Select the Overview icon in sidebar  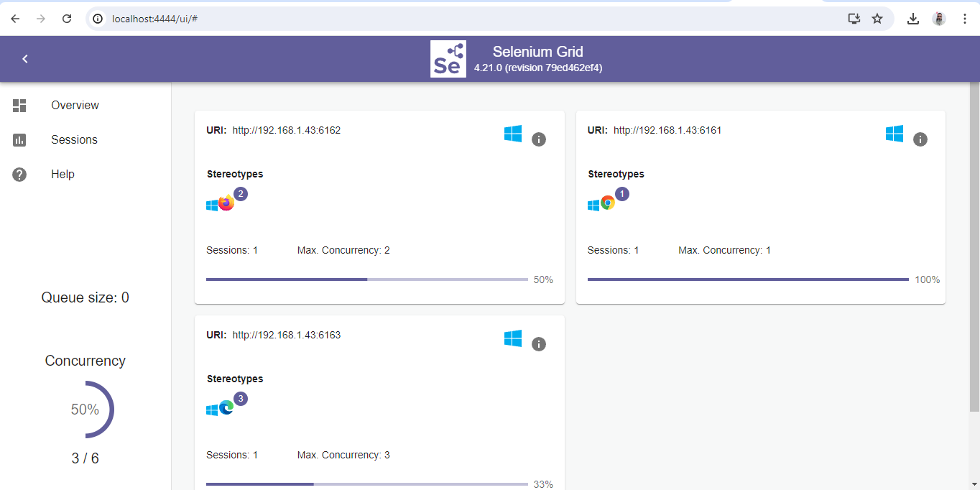coord(19,105)
